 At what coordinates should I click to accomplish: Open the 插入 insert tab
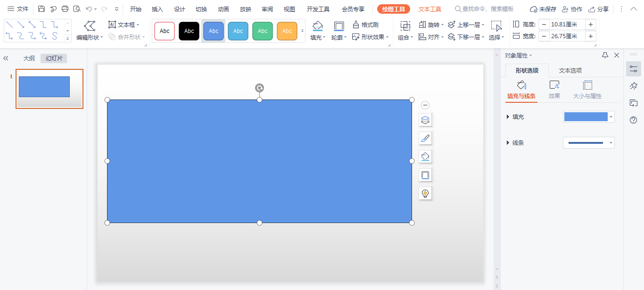[157, 9]
